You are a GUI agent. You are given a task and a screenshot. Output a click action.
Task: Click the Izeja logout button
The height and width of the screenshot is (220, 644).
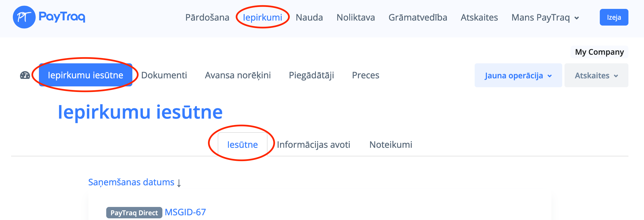tap(614, 17)
